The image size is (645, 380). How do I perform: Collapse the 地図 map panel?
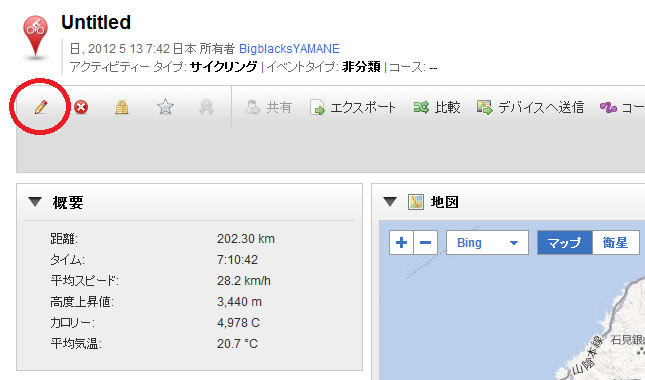(390, 202)
